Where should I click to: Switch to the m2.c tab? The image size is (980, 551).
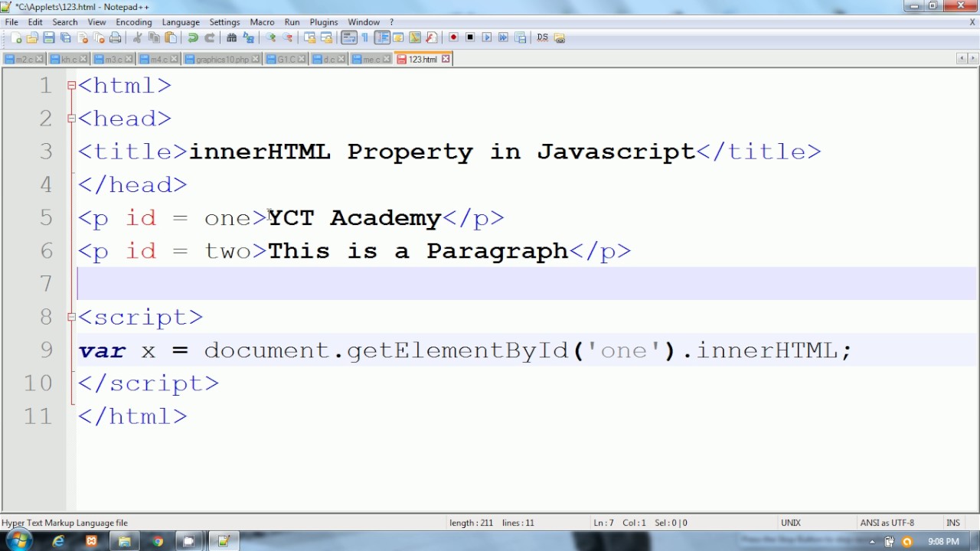coord(24,59)
